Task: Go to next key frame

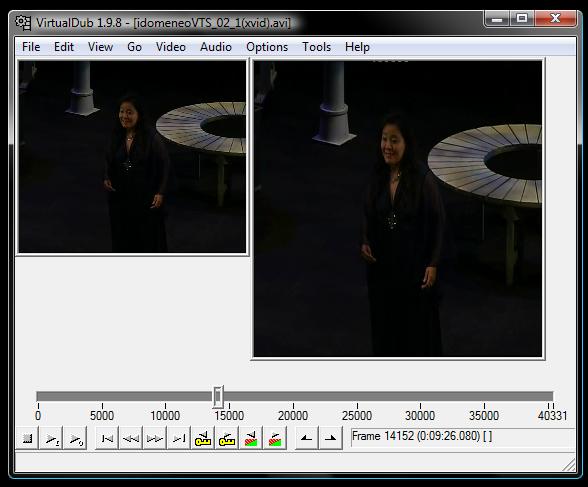Action: tap(227, 438)
